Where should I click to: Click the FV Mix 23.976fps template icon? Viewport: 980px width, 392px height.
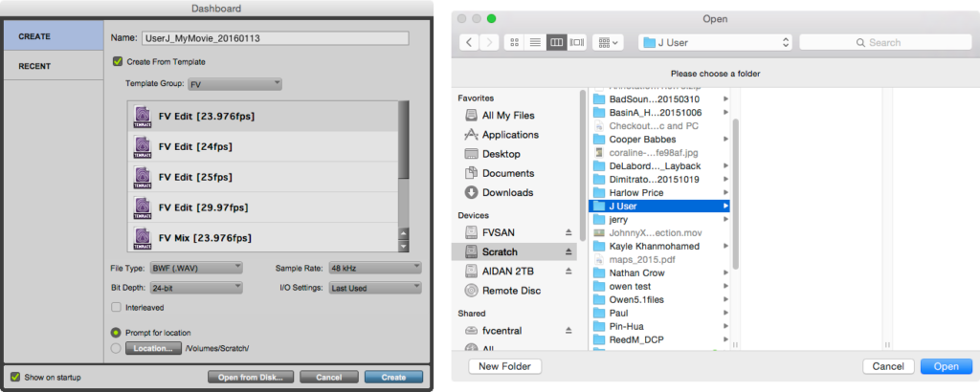coord(143,238)
